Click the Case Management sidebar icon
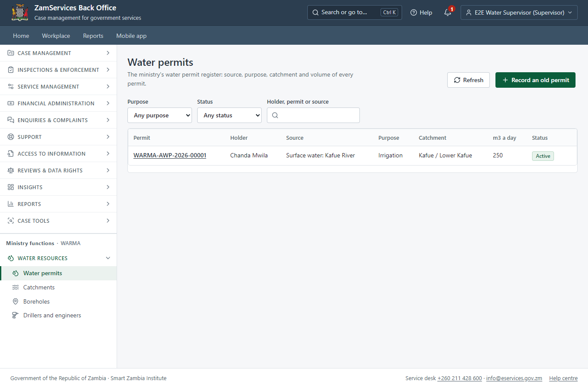 11,53
